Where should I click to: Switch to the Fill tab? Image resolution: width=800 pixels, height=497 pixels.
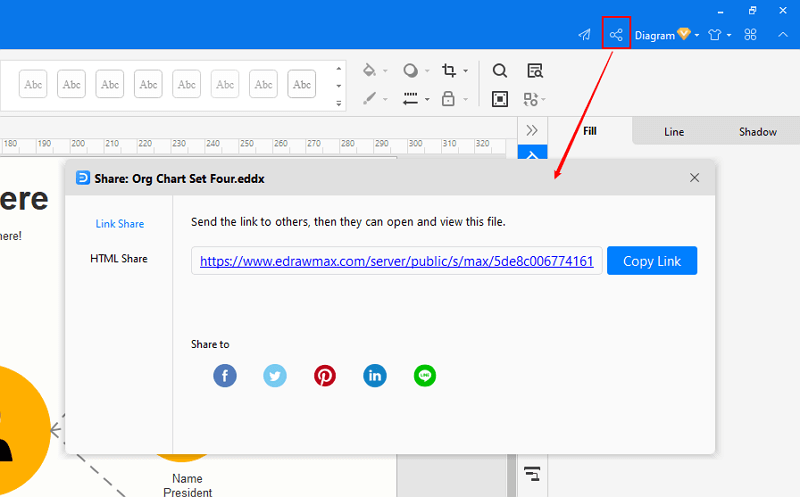(590, 131)
